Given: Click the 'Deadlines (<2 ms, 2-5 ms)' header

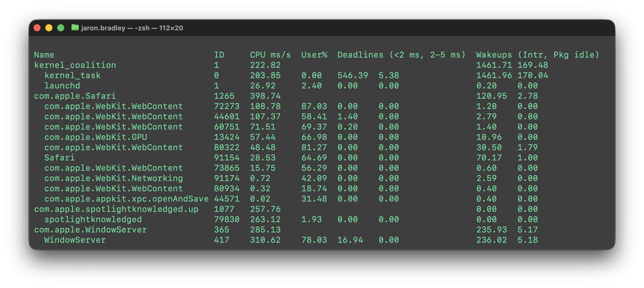Looking at the screenshot, I should click(401, 55).
